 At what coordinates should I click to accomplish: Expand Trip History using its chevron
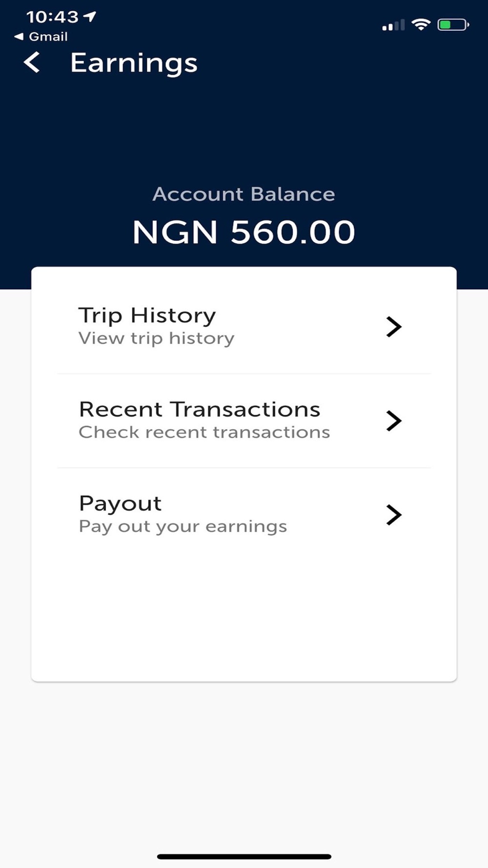tap(393, 327)
